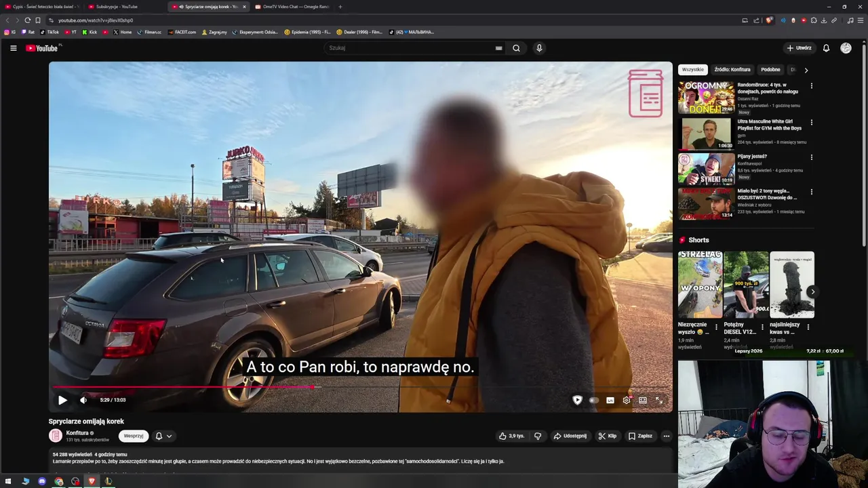Close the Spryciarze omijają korek tab
868x488 pixels.
(x=244, y=7)
